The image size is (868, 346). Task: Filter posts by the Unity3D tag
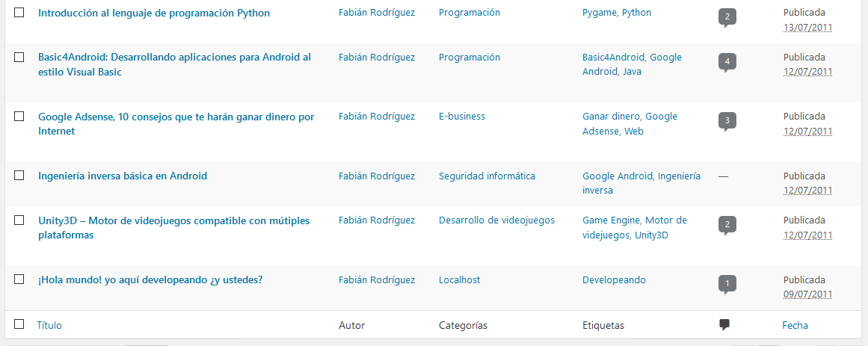pyautogui.click(x=651, y=235)
